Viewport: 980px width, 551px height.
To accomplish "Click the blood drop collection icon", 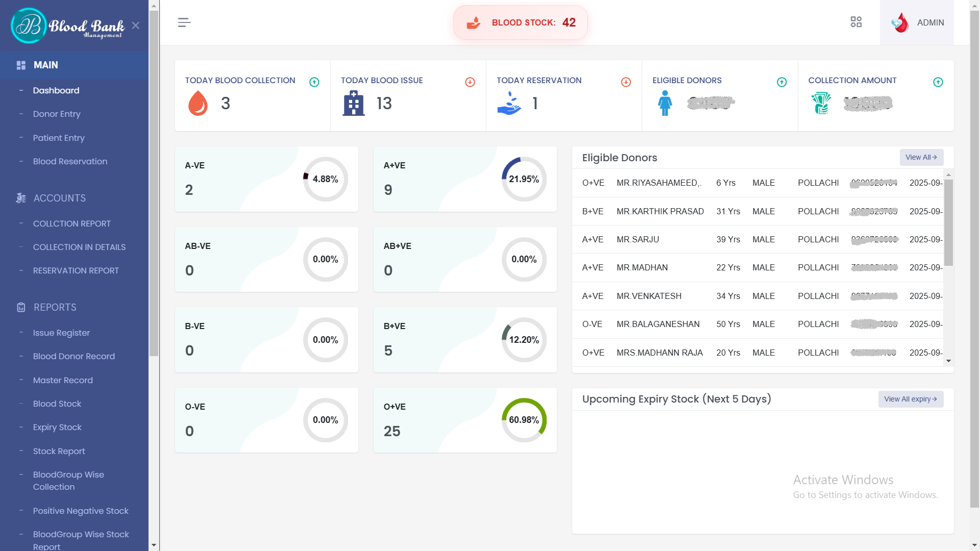I will [198, 103].
